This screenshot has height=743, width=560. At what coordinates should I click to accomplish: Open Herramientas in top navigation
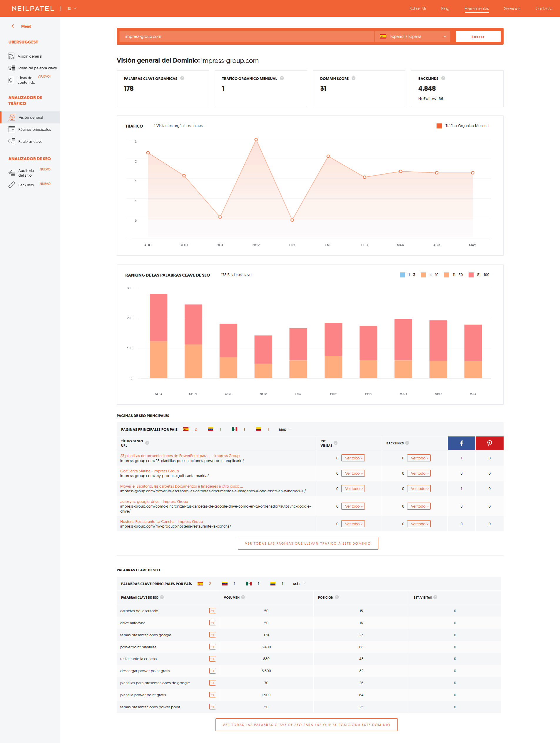476,9
